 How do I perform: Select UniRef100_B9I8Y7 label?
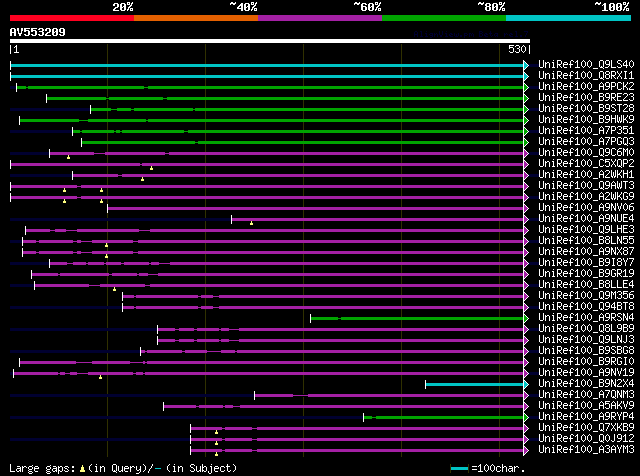pyautogui.click(x=586, y=262)
